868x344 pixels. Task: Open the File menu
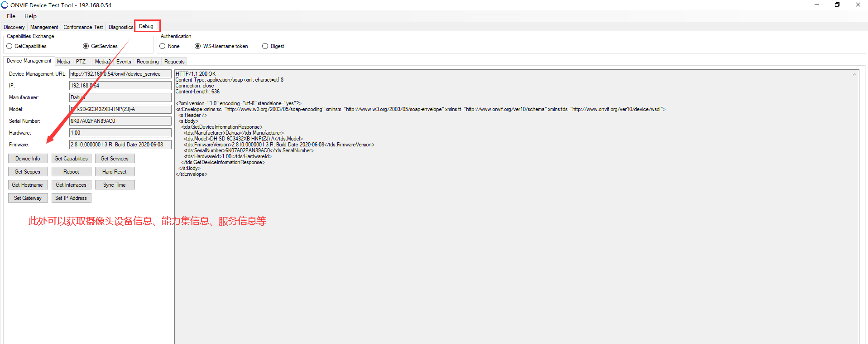tap(11, 16)
